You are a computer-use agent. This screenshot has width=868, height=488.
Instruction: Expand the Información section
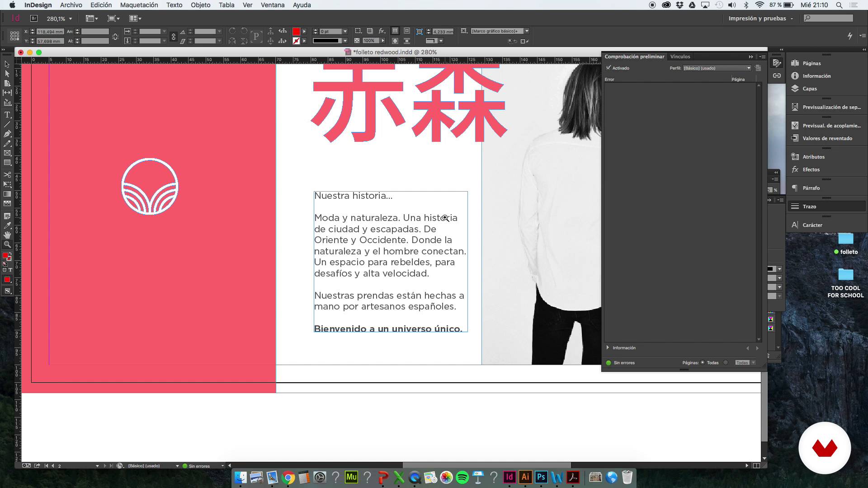click(x=608, y=347)
